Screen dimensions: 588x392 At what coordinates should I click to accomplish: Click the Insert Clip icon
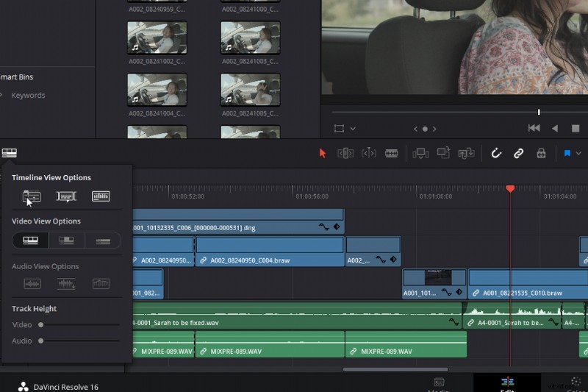coord(420,153)
